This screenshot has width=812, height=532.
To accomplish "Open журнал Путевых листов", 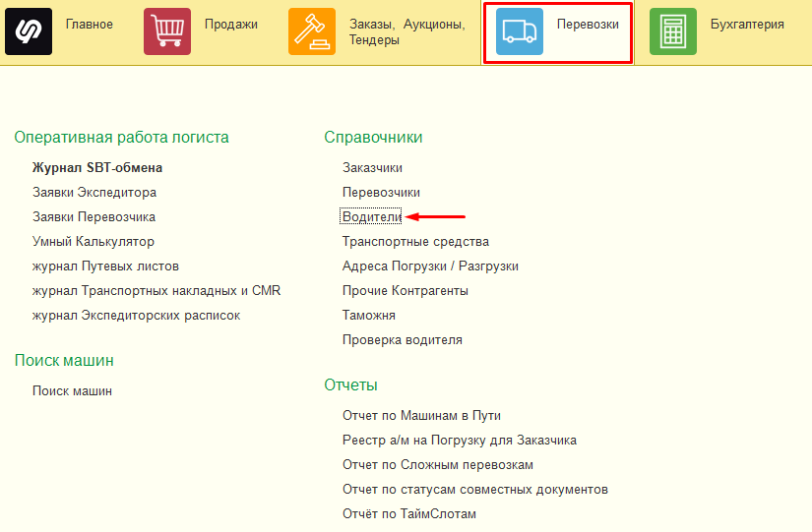I will 105,266.
